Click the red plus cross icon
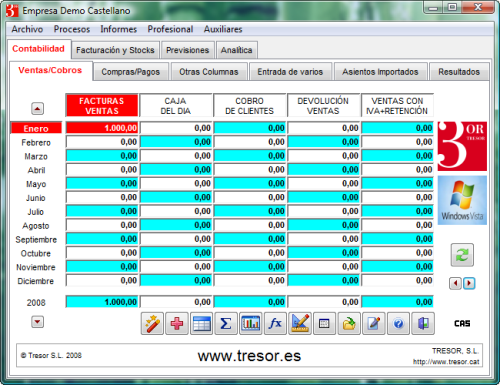This screenshot has height=385, width=500. click(x=177, y=323)
